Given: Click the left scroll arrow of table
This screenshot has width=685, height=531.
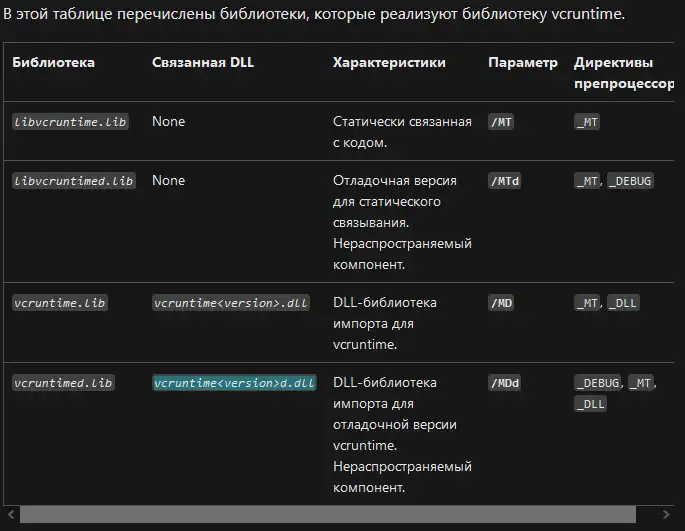Looking at the screenshot, I should click(x=11, y=514).
